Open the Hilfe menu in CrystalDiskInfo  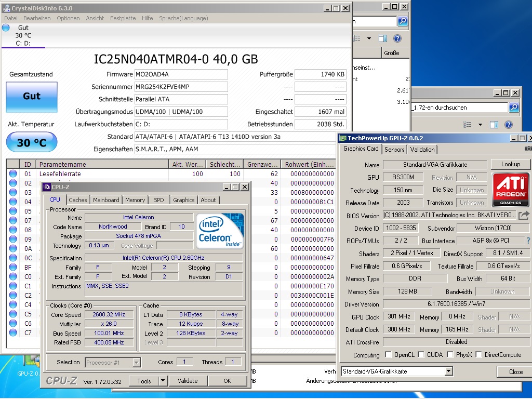tap(147, 18)
